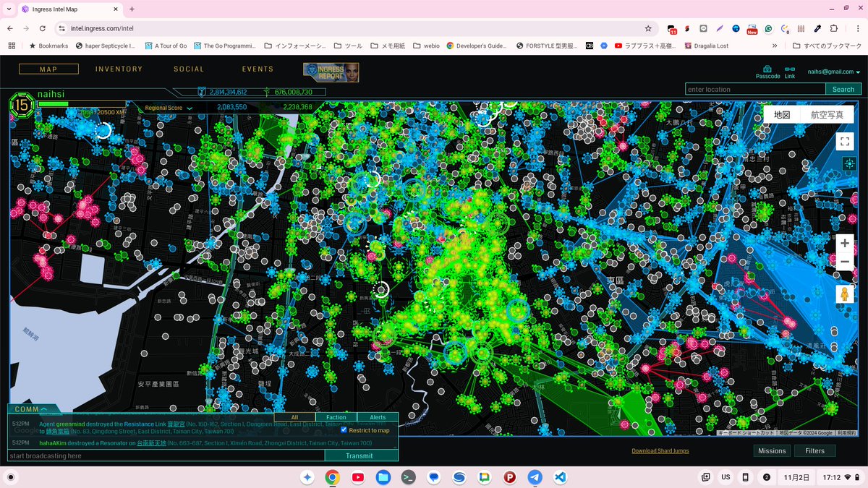Screen dimensions: 868x488
Task: Open the Filters button
Action: click(814, 450)
